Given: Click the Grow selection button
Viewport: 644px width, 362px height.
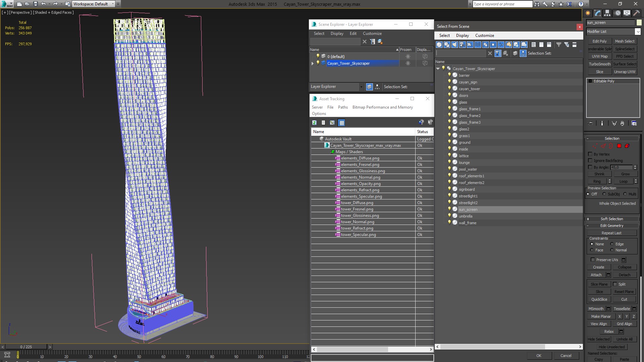Looking at the screenshot, I should 625,174.
